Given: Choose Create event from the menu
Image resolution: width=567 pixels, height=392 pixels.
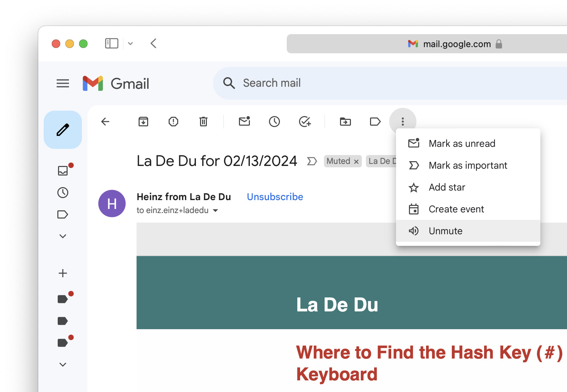Looking at the screenshot, I should (468, 209).
